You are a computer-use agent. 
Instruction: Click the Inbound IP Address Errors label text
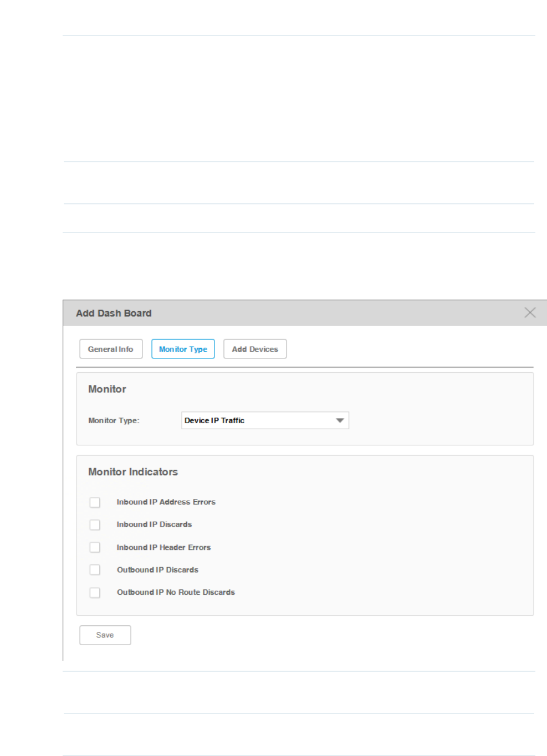166,502
